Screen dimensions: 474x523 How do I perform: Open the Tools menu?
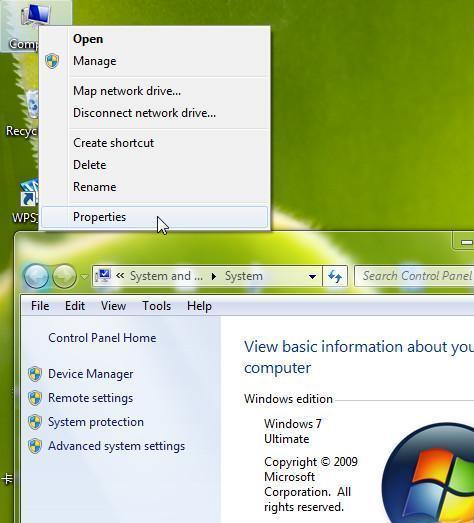click(156, 306)
